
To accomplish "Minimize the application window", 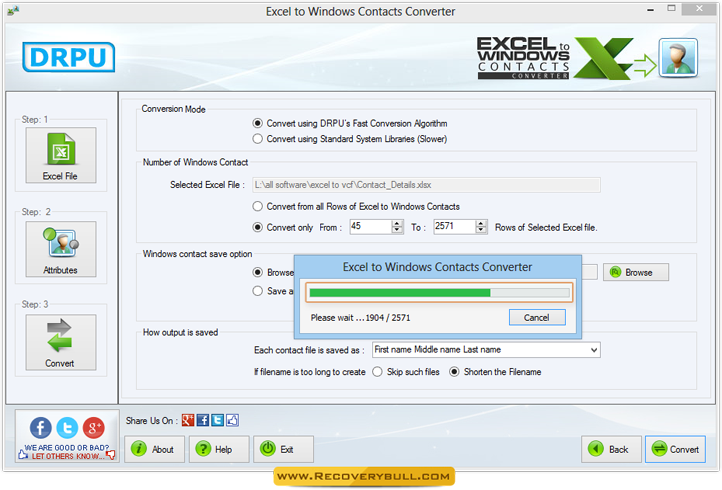I will (650, 9).
